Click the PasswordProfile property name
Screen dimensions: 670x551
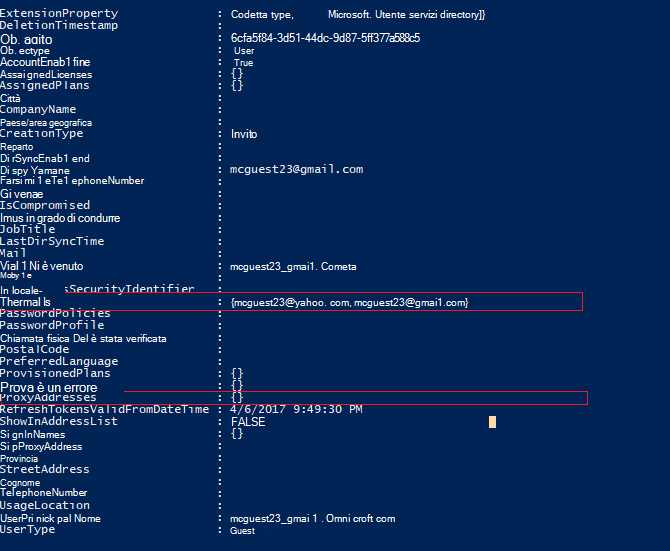[x=52, y=325]
